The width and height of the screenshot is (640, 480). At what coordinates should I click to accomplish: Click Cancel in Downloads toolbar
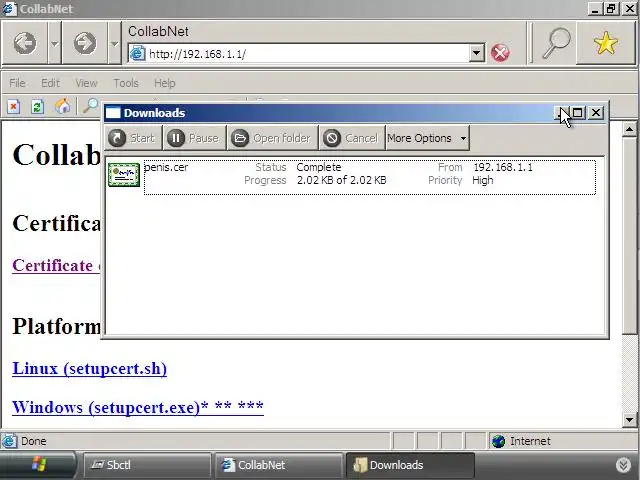click(x=352, y=138)
